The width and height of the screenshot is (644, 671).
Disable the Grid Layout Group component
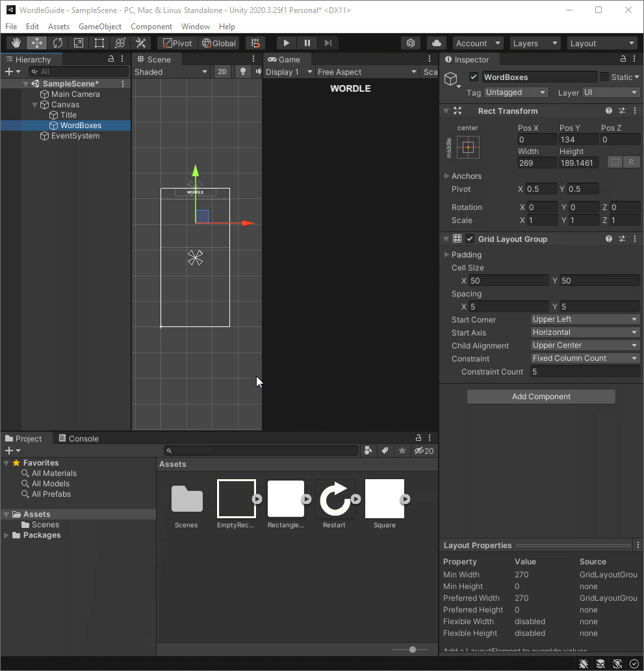coord(470,239)
